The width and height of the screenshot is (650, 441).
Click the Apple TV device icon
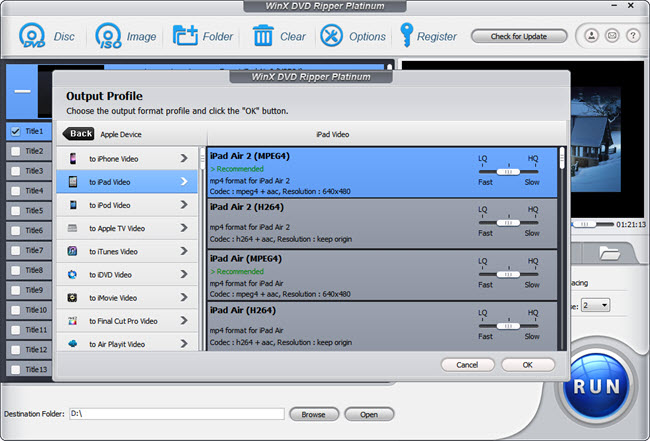[73, 228]
